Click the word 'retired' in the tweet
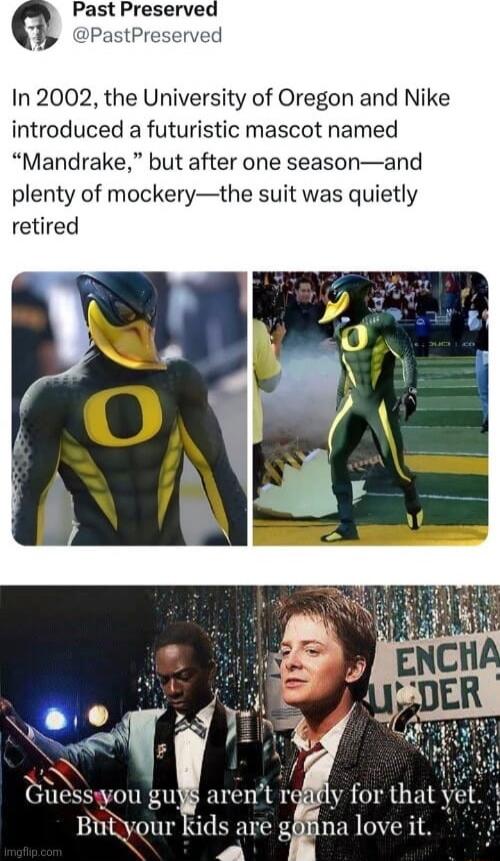The height and width of the screenshot is (861, 500). pyautogui.click(x=45, y=226)
